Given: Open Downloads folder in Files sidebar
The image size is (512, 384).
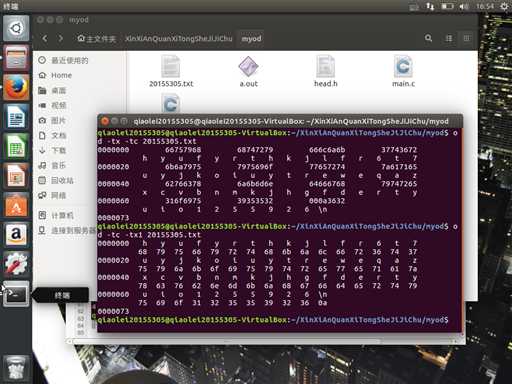Looking at the screenshot, I should [52, 150].
